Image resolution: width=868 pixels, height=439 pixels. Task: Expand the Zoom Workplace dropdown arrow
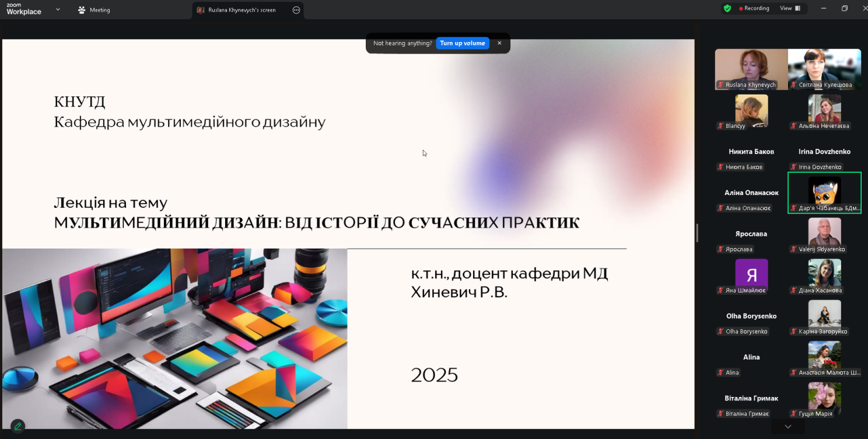pos(58,9)
